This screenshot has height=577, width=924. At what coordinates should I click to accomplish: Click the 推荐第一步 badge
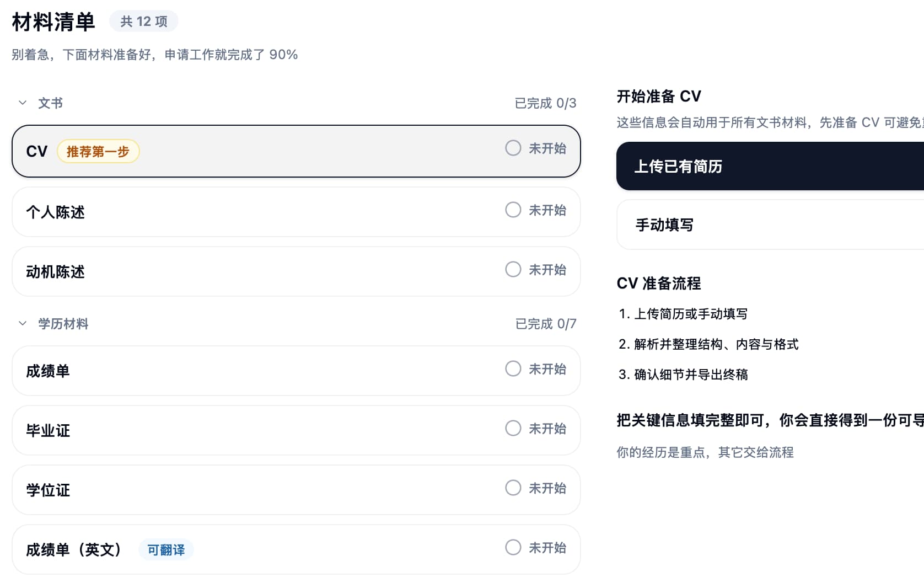(98, 151)
